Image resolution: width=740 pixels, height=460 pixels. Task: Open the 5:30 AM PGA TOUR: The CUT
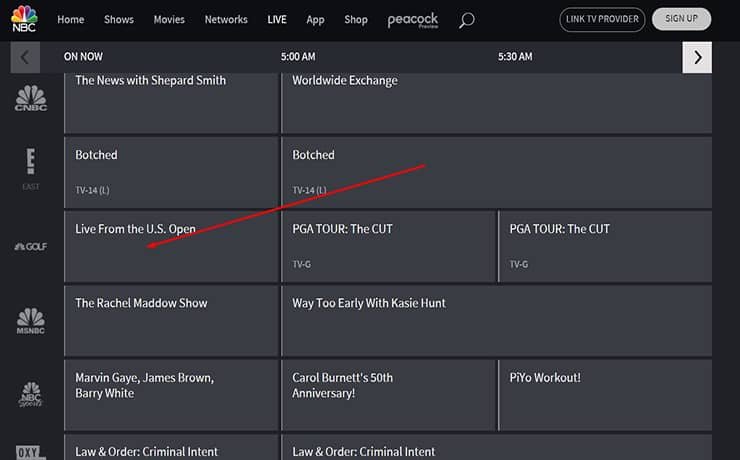point(605,246)
